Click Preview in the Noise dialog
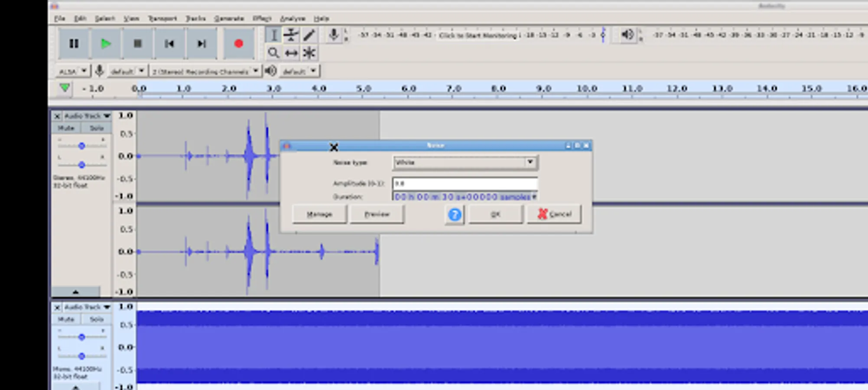868x390 pixels. (x=377, y=214)
